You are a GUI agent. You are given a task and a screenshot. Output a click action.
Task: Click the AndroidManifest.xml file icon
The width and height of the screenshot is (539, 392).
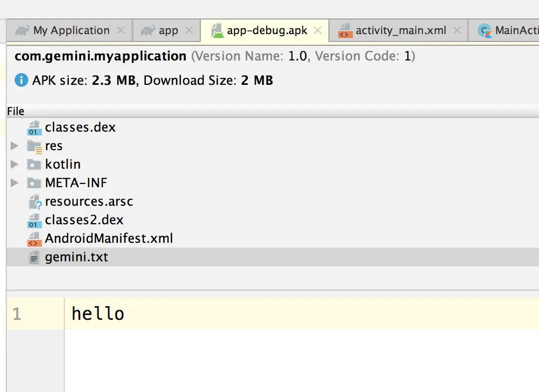pyautogui.click(x=34, y=239)
